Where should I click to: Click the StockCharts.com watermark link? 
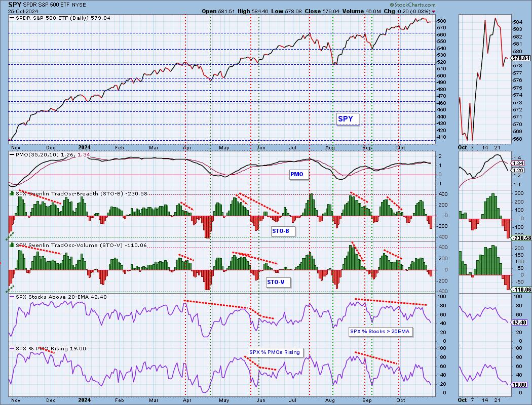click(412, 5)
